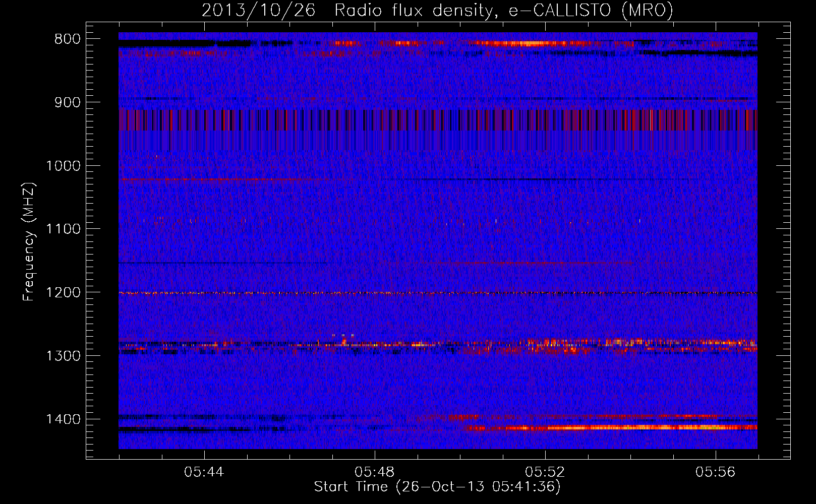Image resolution: width=816 pixels, height=504 pixels.
Task: Select the 900 frequency tick label
Action: pos(67,102)
